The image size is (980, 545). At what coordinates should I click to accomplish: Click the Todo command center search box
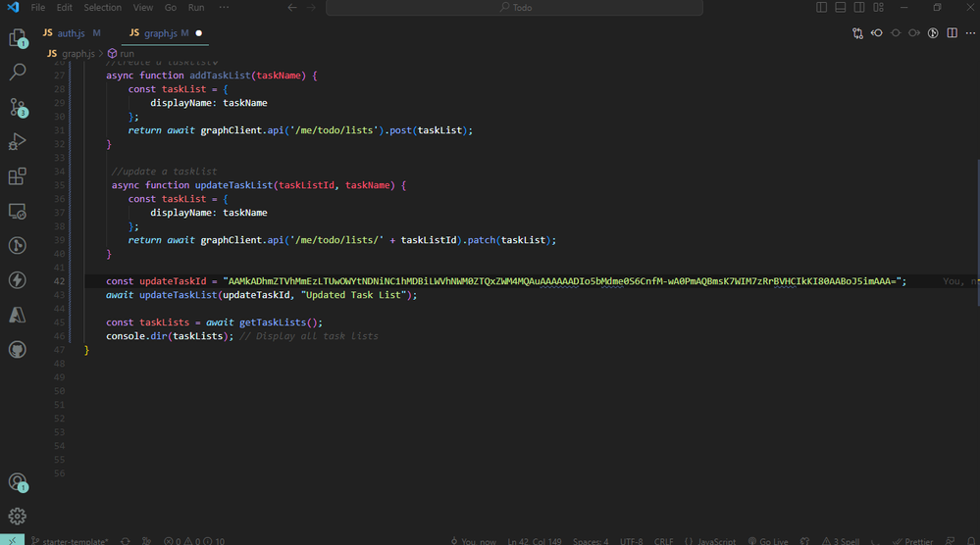pyautogui.click(x=514, y=8)
